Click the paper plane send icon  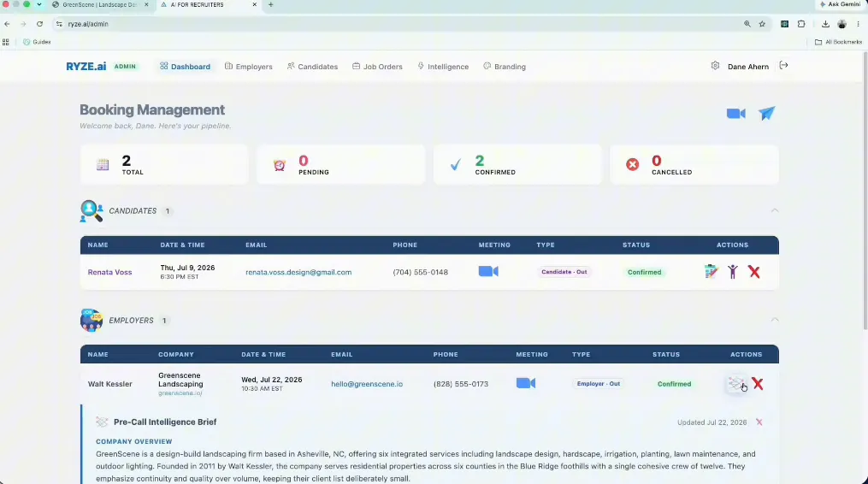click(x=767, y=113)
